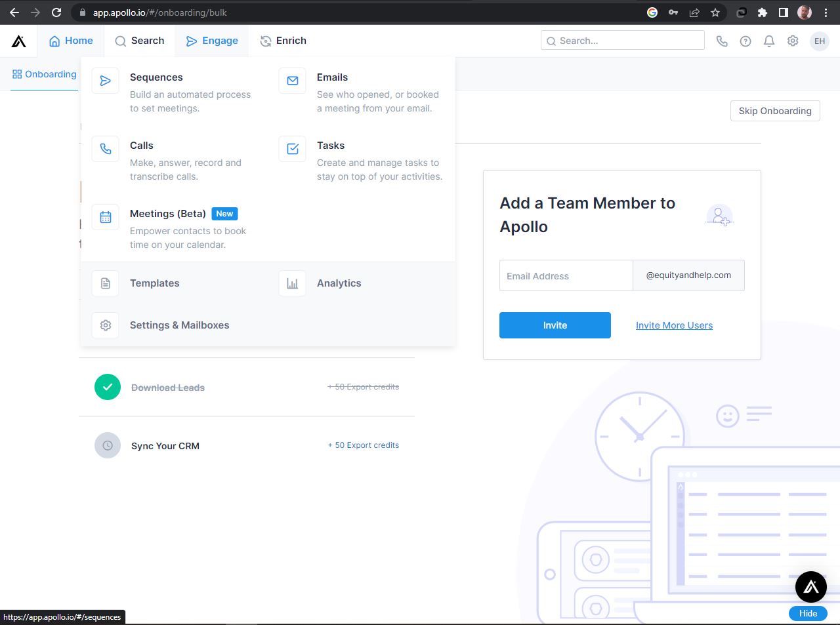This screenshot has height=625, width=840.
Task: Click the Tasks checkbox icon
Action: [x=293, y=149]
